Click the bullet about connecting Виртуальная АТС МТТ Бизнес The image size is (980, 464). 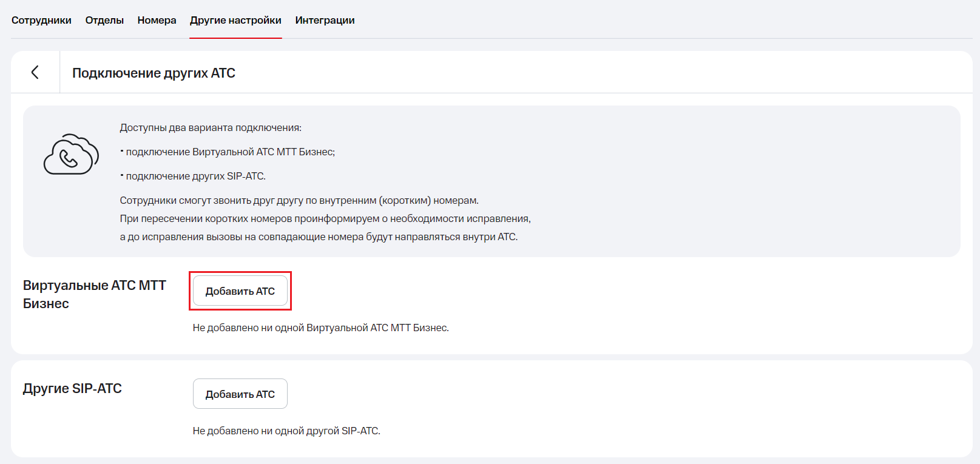tap(229, 152)
